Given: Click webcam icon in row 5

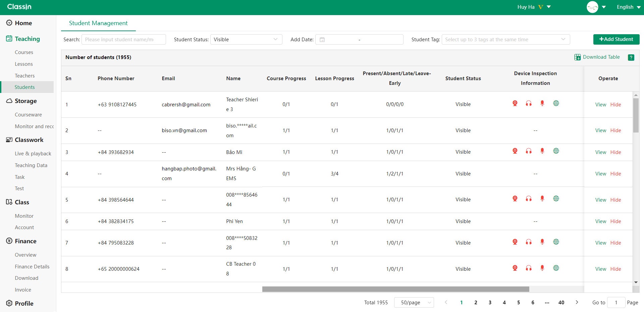Looking at the screenshot, I should click(x=515, y=199).
